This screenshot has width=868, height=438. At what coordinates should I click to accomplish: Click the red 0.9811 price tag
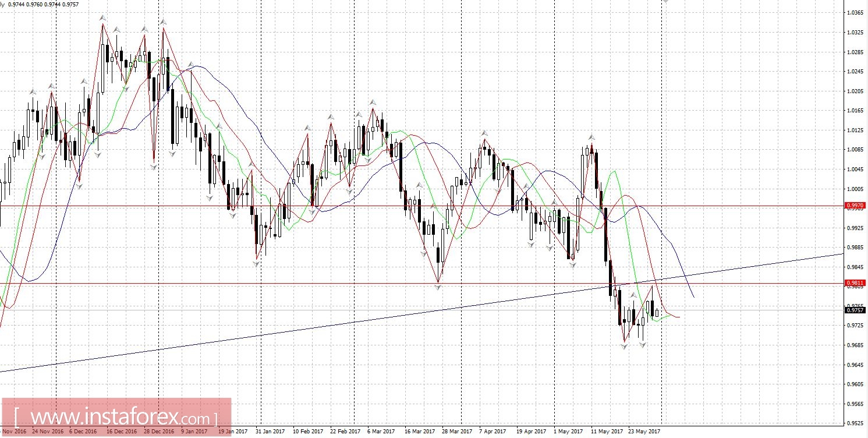coord(855,283)
